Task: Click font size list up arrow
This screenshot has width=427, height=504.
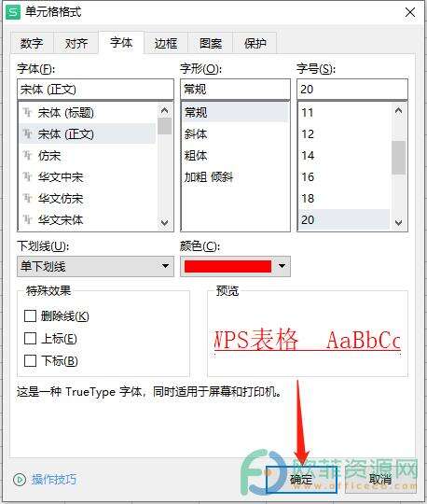Action: 398,111
